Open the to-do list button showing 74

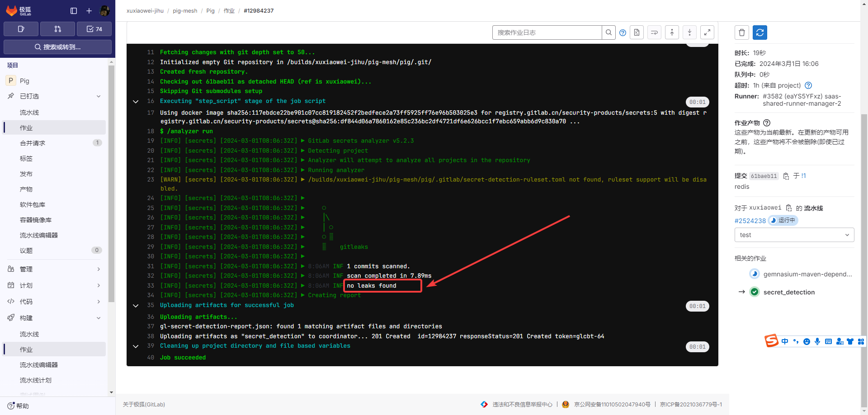coord(94,29)
